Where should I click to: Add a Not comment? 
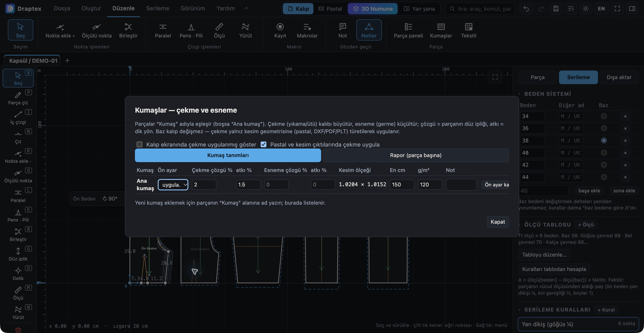[343, 30]
